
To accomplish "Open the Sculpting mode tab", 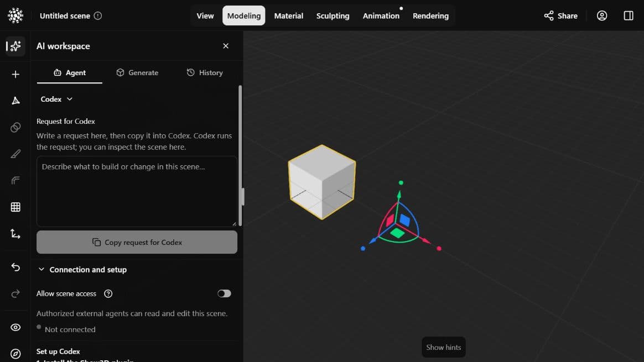I will 333,15.
